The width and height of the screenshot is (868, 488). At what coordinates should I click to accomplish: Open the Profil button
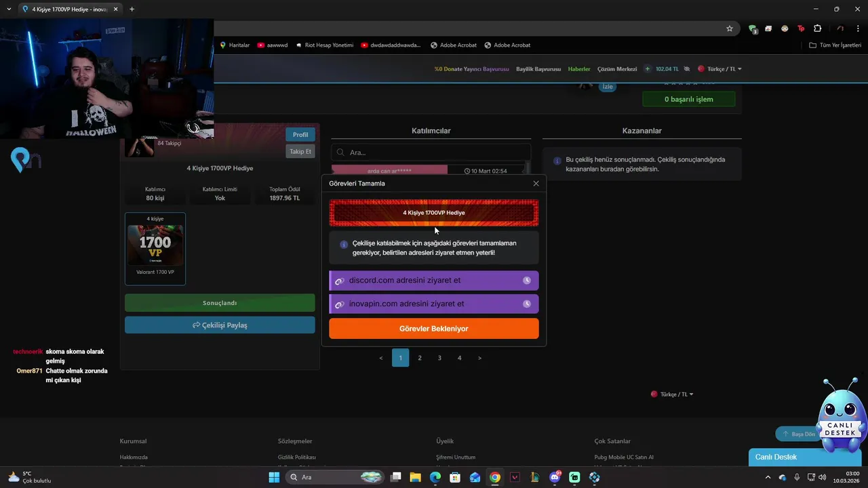(300, 134)
